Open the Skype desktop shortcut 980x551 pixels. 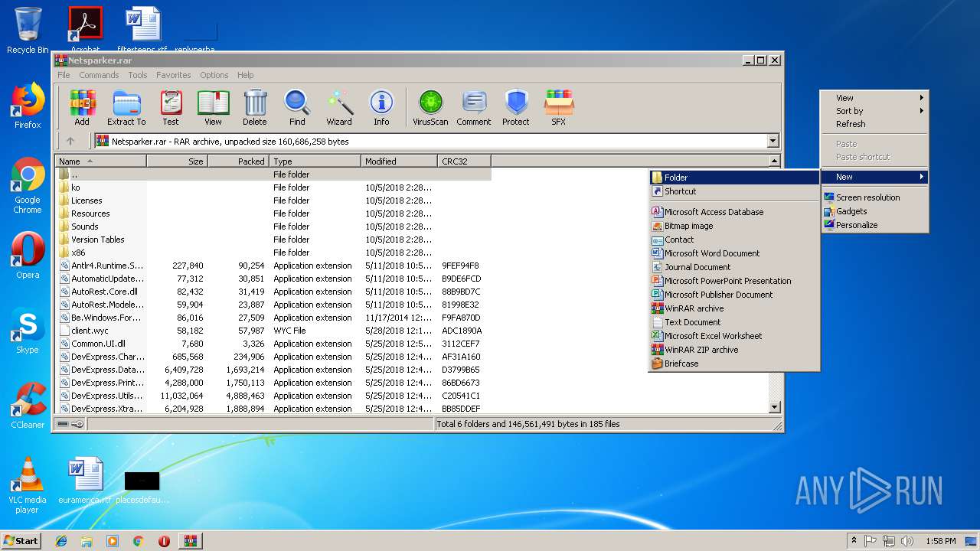coord(28,331)
